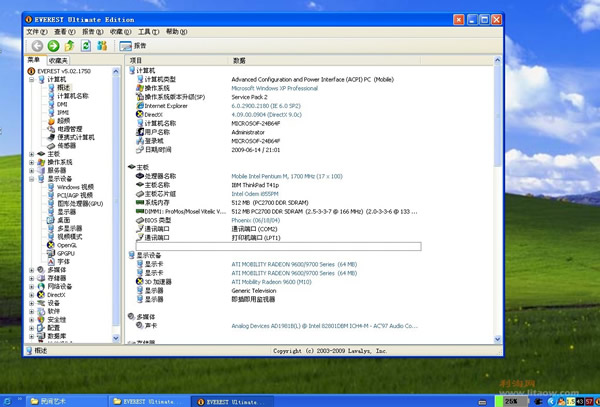Collapse the 计算机 tree node
The height and width of the screenshot is (407, 600).
click(x=32, y=80)
